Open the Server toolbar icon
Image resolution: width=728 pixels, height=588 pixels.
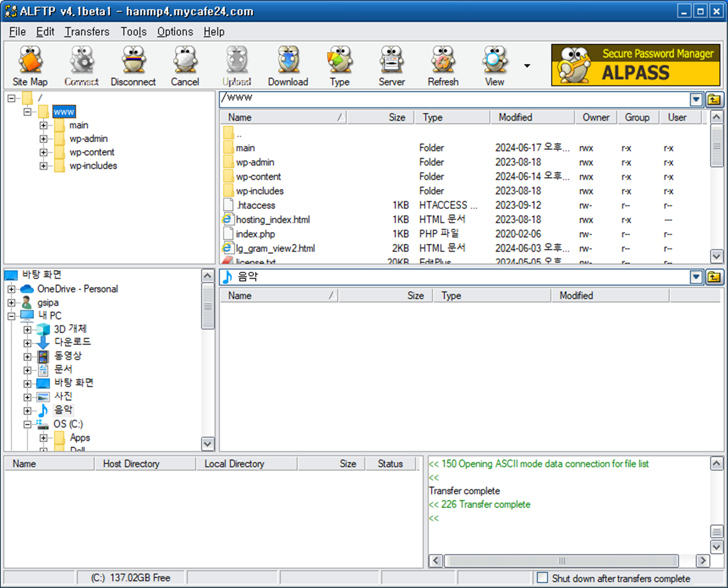391,65
